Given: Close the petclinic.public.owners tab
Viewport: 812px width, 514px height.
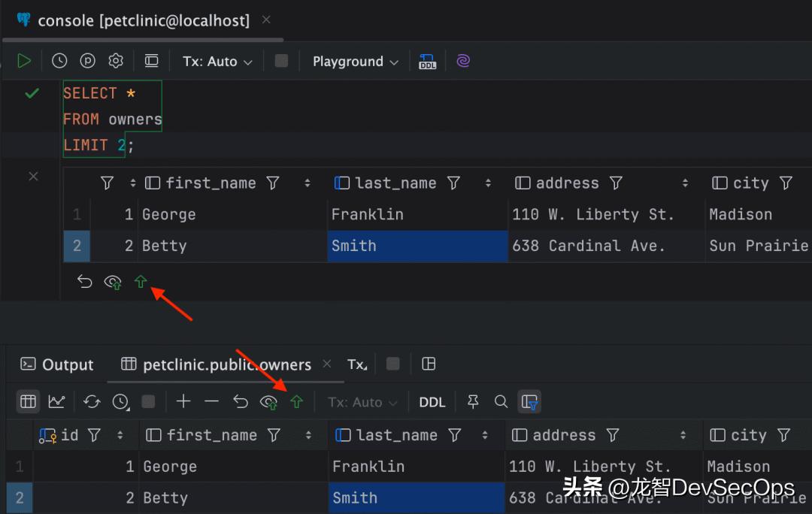Looking at the screenshot, I should coord(327,364).
